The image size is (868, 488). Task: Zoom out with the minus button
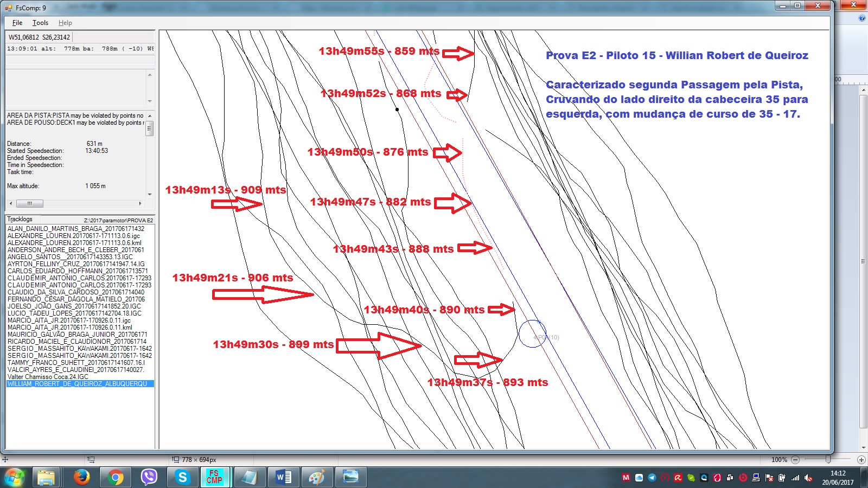[x=795, y=460]
